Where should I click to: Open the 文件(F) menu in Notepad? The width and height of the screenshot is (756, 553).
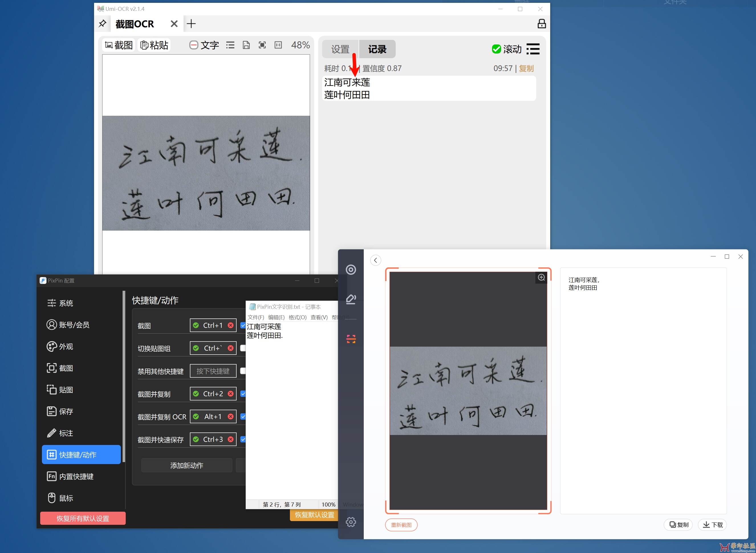coord(256,317)
